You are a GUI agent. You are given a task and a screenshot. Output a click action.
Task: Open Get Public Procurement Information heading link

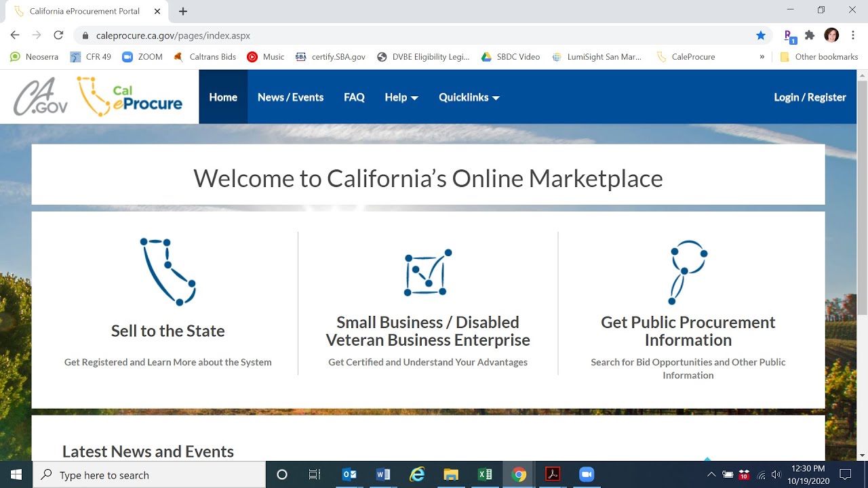click(x=688, y=331)
